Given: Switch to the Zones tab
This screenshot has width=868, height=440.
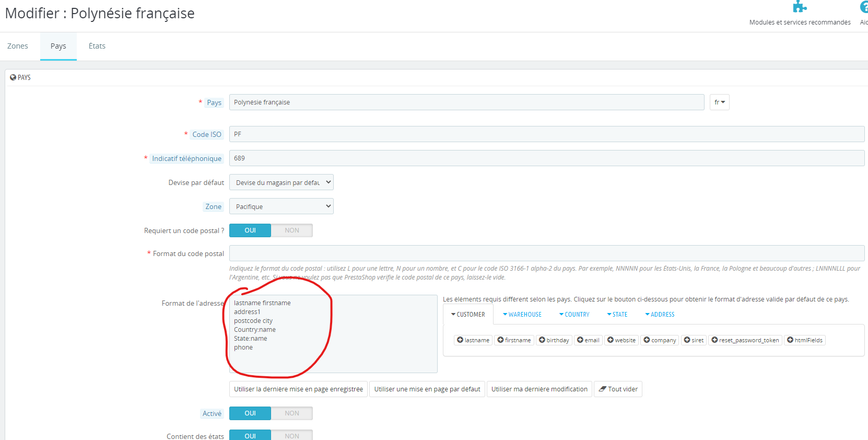Looking at the screenshot, I should 18,46.
